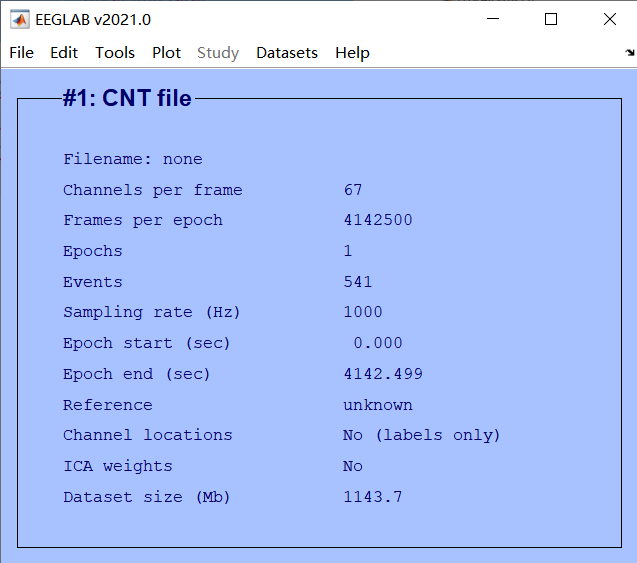This screenshot has height=563, width=637.
Task: Click the reference value 'unknown'
Action: click(378, 405)
